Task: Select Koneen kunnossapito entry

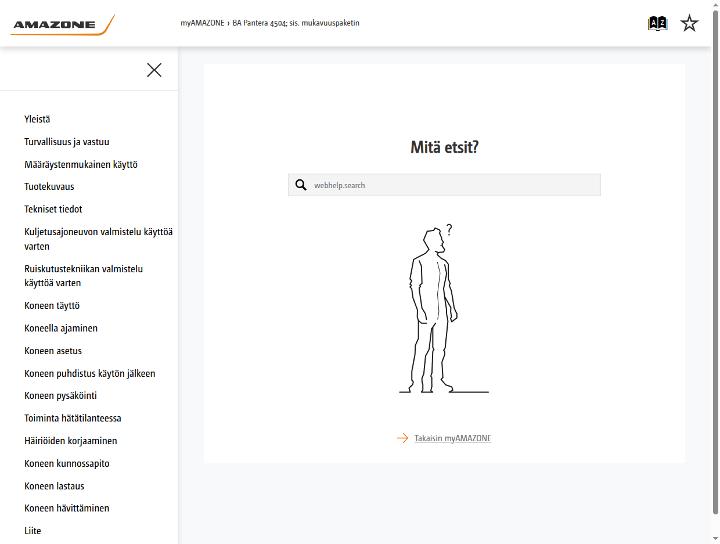Action: pyautogui.click(x=67, y=463)
